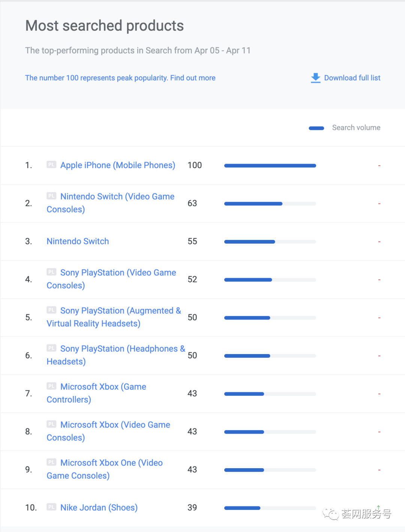Click the blue Search volume legend marker
Image resolution: width=405 pixels, height=532 pixels.
[316, 128]
